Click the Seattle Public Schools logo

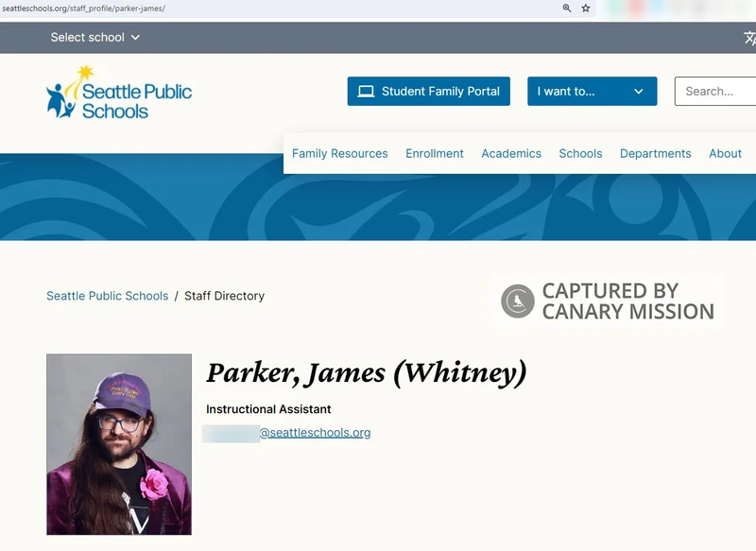coord(119,92)
